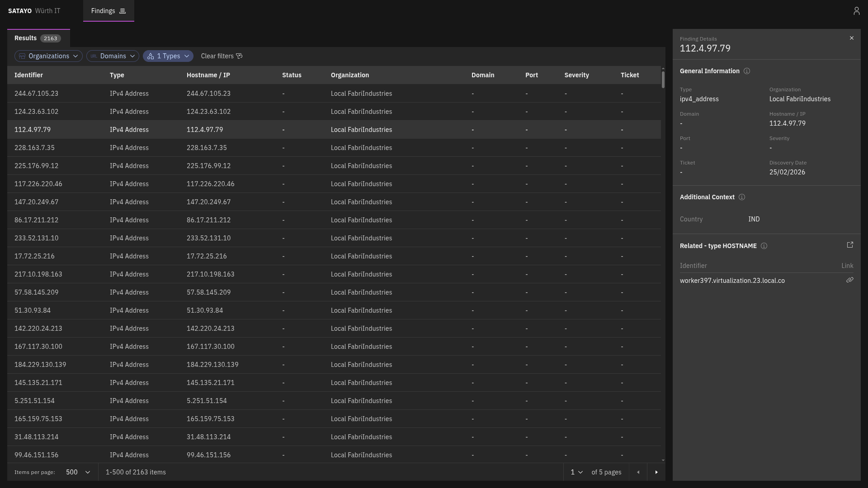Expand the Organizations dropdown chevron
Viewport: 868px width, 488px height.
coord(75,56)
